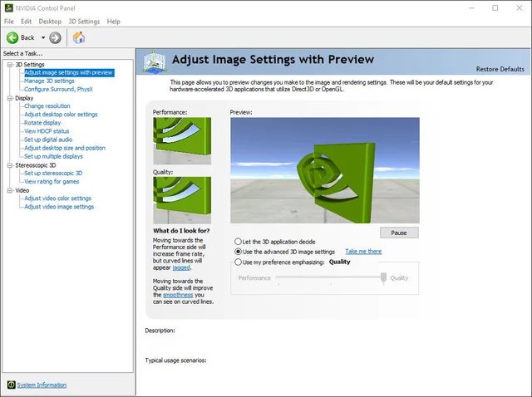
Task: Click the smoothness help link
Action: (x=178, y=295)
